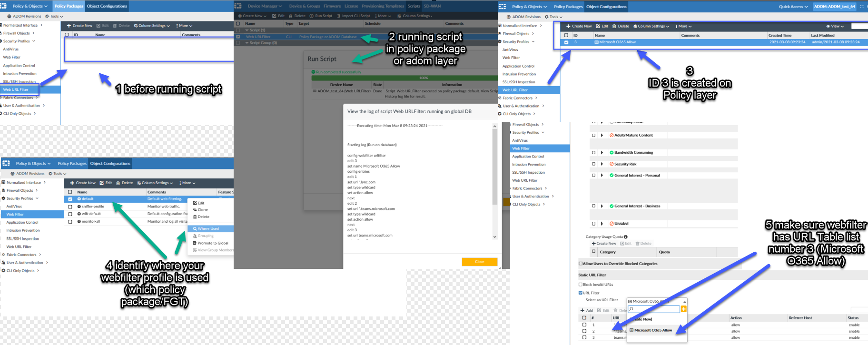
Task: Click the block icon beside Security Risk
Action: 612,164
